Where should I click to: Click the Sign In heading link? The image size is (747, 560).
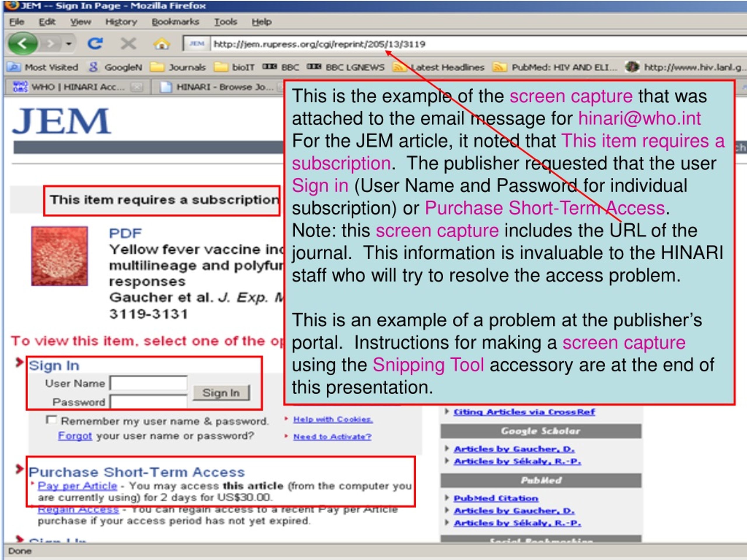pos(54,365)
